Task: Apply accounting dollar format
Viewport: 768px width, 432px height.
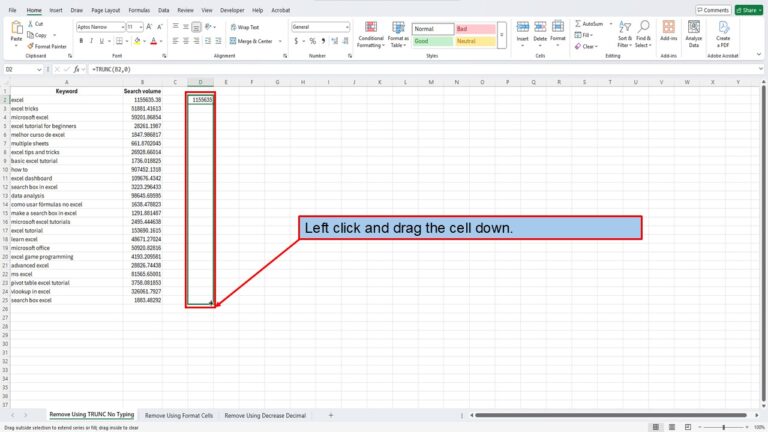Action: [296, 41]
